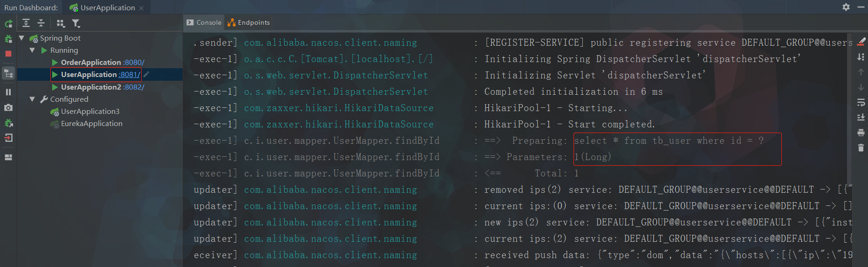
Task: Open the :8082/ link for UserApplication2
Action: pos(134,87)
